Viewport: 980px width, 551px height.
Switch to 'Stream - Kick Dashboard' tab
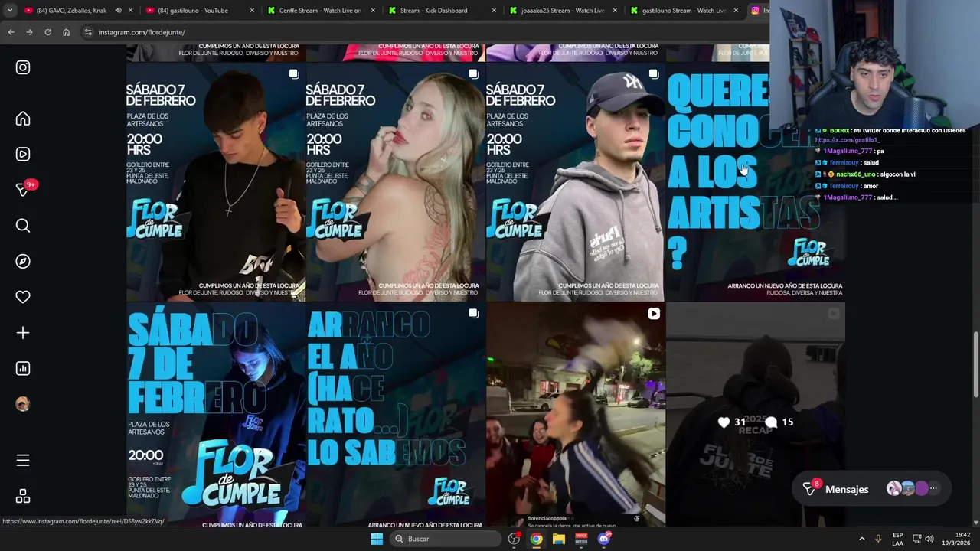click(441, 11)
